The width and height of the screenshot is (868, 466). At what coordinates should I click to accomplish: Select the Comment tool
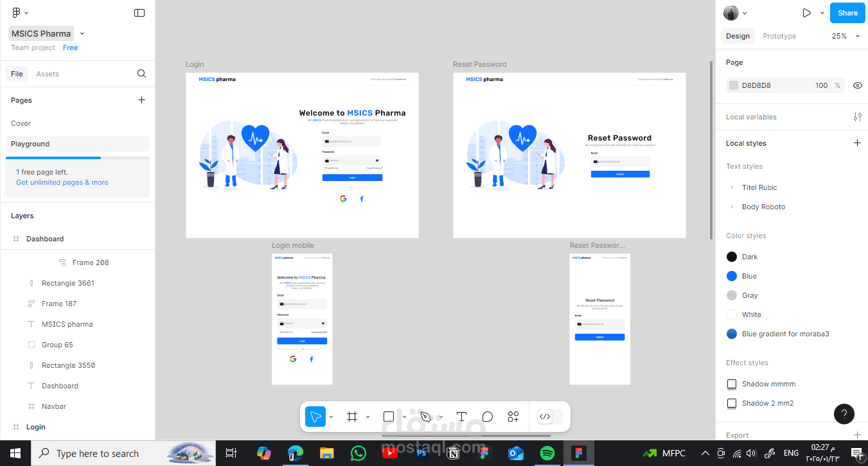point(488,417)
